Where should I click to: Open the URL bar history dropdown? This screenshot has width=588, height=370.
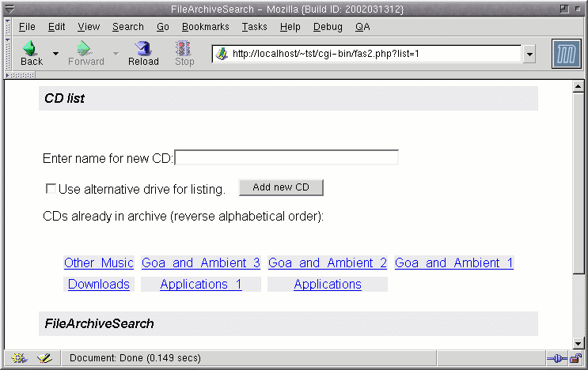529,54
